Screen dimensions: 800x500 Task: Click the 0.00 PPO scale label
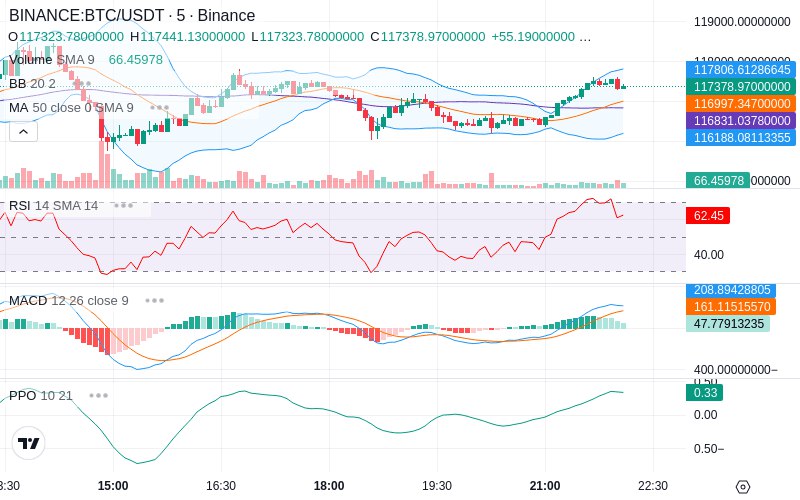[x=706, y=415]
